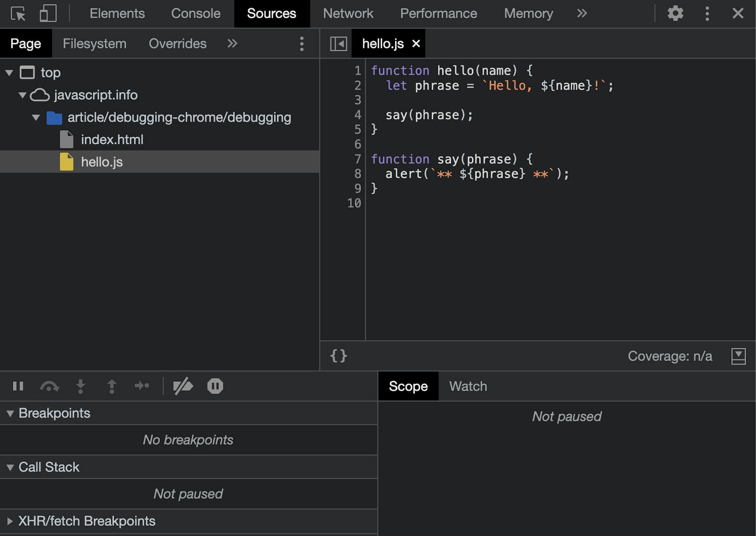Click the resume script execution icon
756x536 pixels.
[18, 386]
